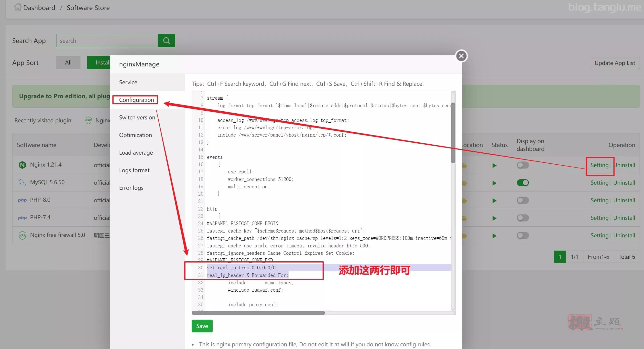Open the PHP-7.4 row location folder icon

[465, 218]
